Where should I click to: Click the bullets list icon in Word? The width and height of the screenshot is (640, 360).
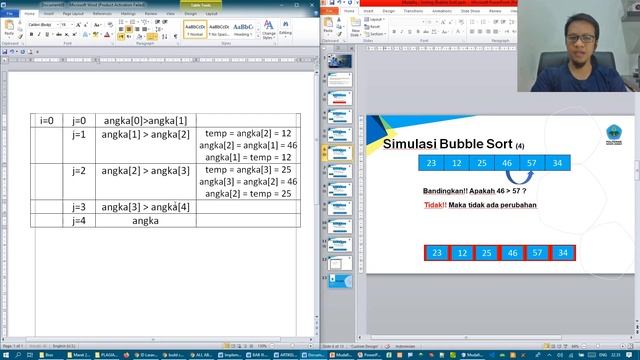click(x=122, y=21)
